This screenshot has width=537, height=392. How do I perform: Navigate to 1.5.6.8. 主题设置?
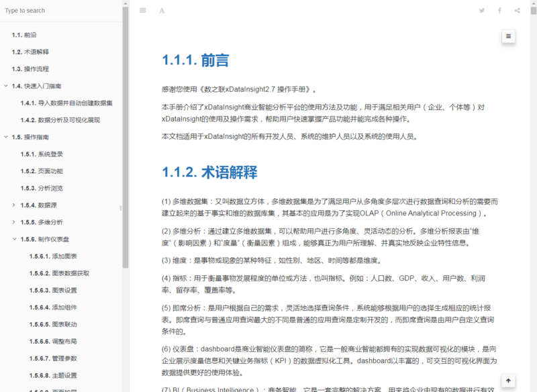point(53,376)
